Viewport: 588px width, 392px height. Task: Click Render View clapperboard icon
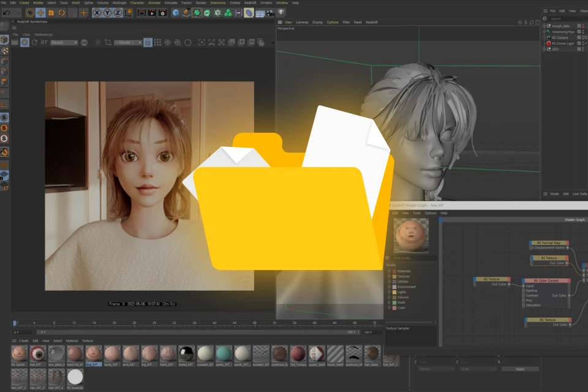(x=141, y=13)
